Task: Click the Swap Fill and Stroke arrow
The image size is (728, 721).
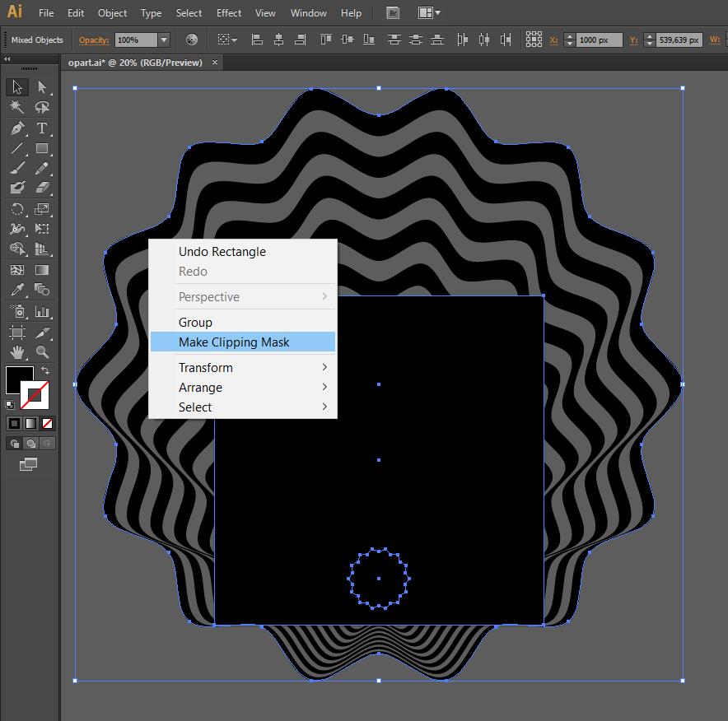Action: [45, 371]
